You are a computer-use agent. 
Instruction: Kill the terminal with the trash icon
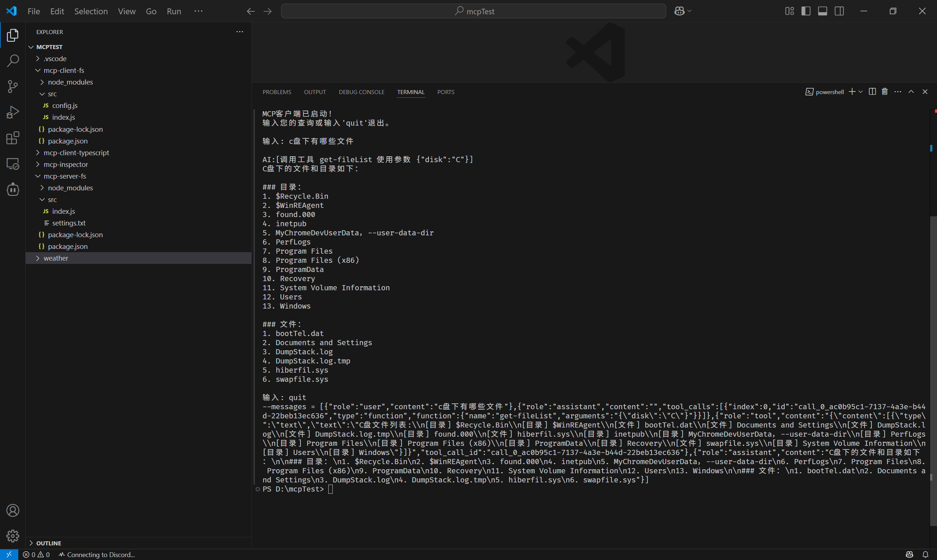click(x=885, y=92)
